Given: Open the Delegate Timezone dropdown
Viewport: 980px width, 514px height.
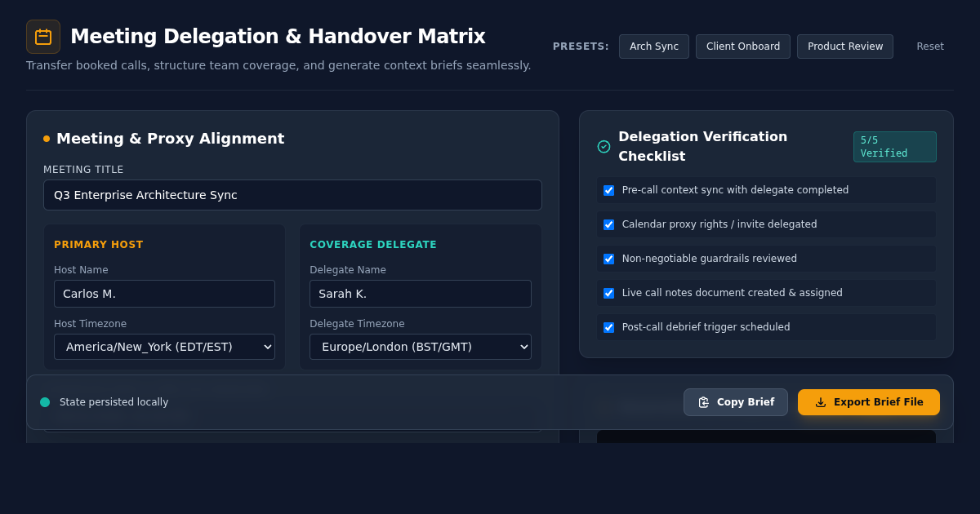Looking at the screenshot, I should point(421,347).
